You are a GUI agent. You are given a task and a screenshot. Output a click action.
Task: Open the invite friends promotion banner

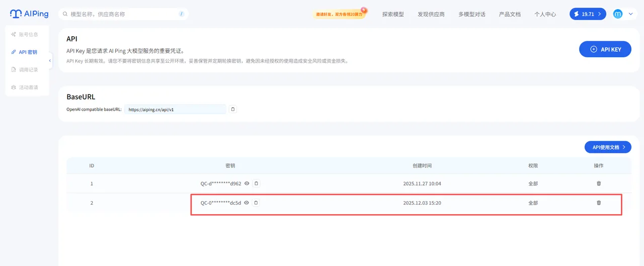(340, 14)
